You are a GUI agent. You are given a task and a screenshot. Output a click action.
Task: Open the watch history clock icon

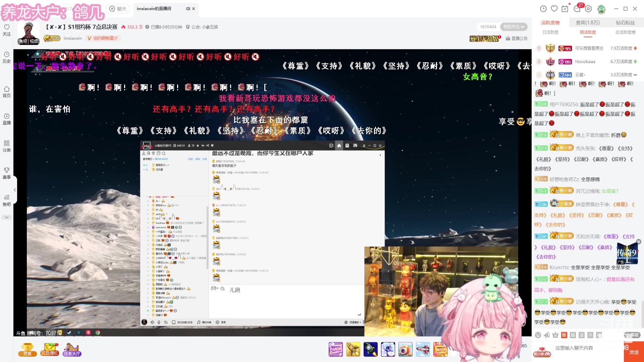(543, 9)
